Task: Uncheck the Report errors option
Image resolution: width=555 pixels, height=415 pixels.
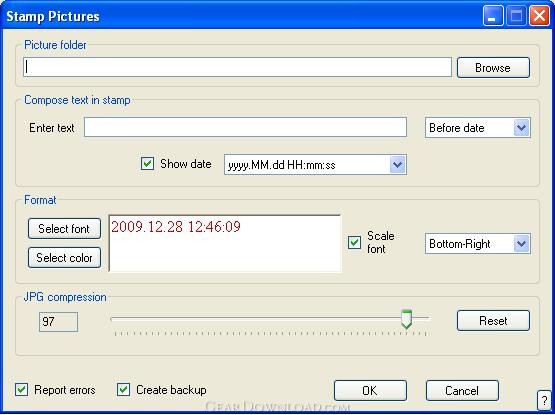Action: coord(22,390)
